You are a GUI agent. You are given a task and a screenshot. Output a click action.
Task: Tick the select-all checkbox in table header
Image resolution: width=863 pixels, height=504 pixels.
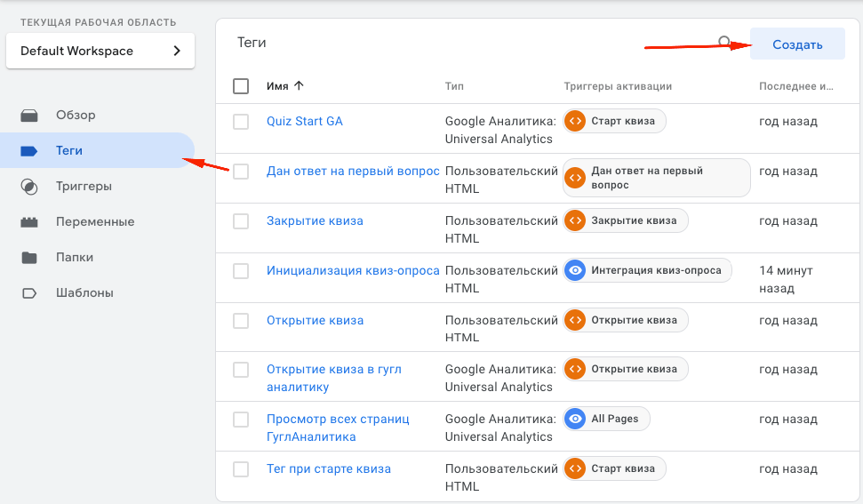241,86
